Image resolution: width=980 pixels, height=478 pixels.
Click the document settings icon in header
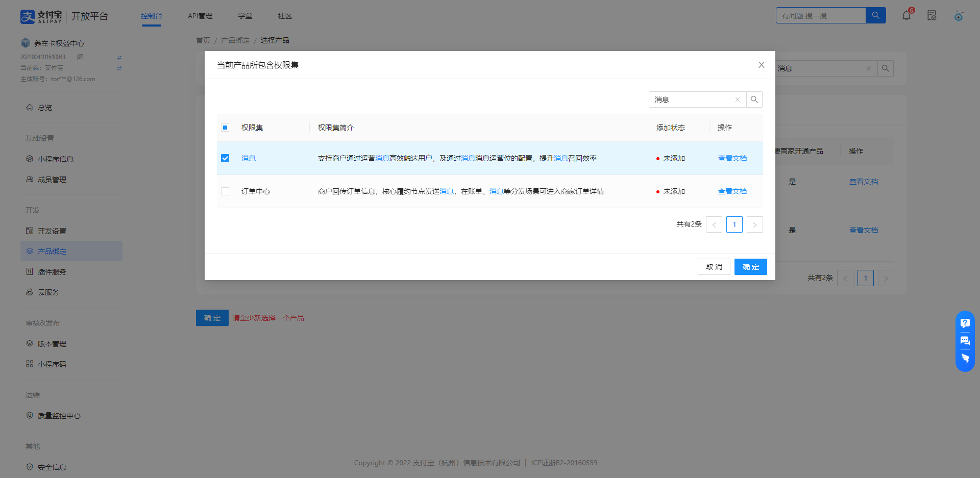pyautogui.click(x=932, y=16)
